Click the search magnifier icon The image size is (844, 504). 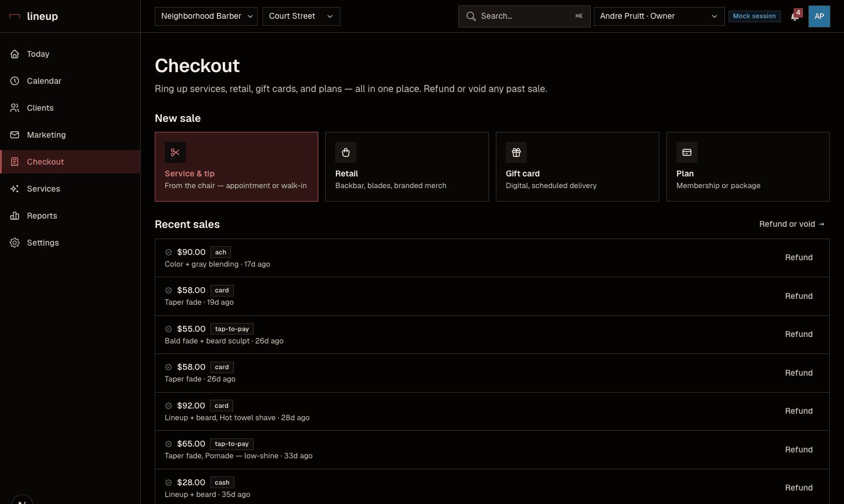471,16
